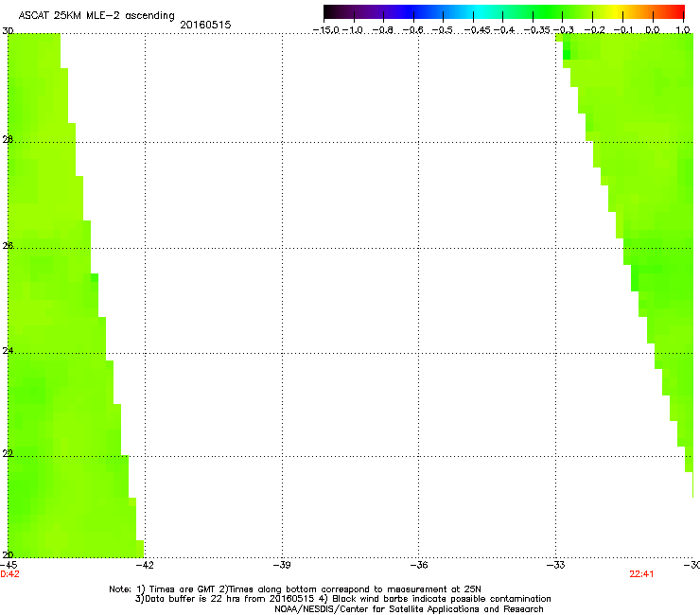Click the latitude 26 axis label
700x615 pixels.
(8, 246)
